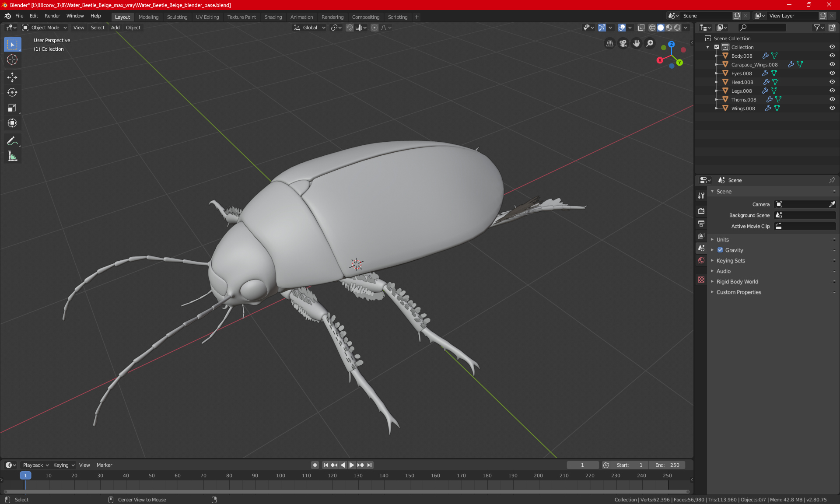Uncheck the Collection exclude checkbox
This screenshot has height=504, width=840.
click(x=717, y=47)
